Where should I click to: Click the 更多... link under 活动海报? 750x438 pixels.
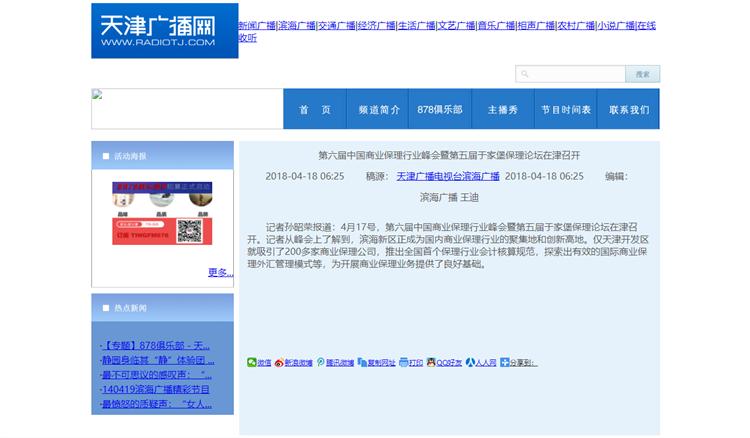tap(220, 272)
